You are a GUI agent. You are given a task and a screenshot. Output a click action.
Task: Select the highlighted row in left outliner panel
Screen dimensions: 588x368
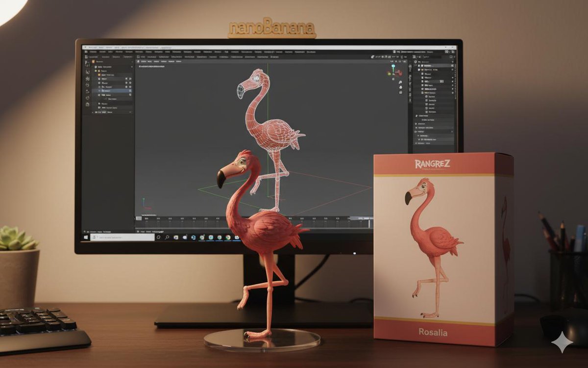coord(112,91)
